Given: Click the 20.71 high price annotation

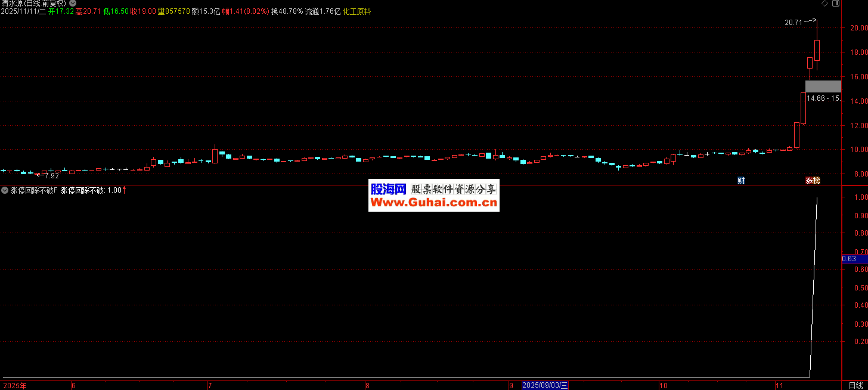Looking at the screenshot, I should point(793,23).
